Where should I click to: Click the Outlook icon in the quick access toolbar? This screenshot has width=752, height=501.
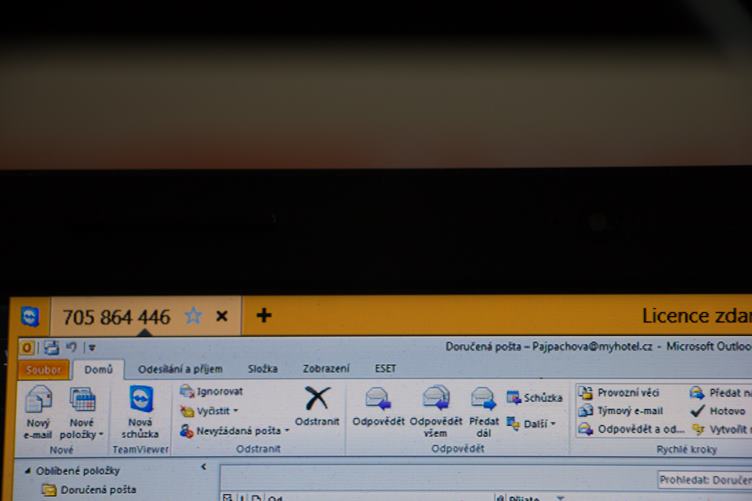click(x=27, y=347)
